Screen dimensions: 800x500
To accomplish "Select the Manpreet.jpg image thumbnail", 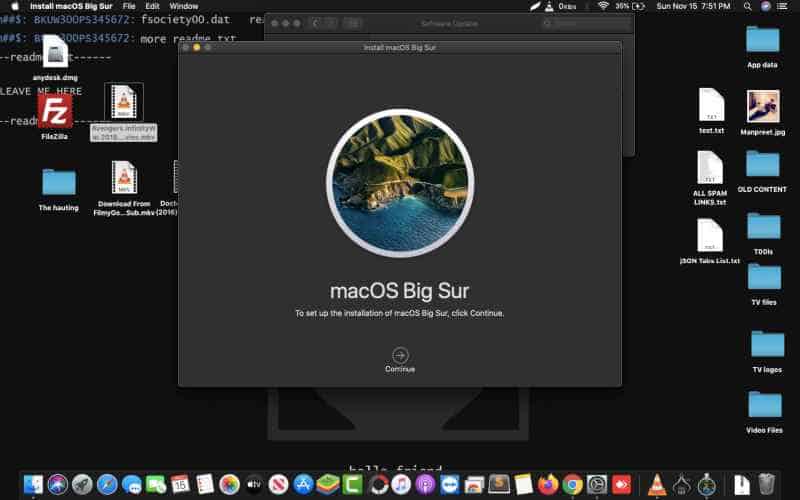I will [x=763, y=106].
